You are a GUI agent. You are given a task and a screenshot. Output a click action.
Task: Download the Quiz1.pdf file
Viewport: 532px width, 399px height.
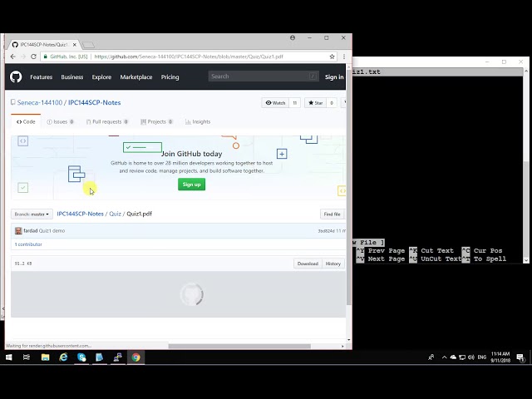(x=308, y=264)
